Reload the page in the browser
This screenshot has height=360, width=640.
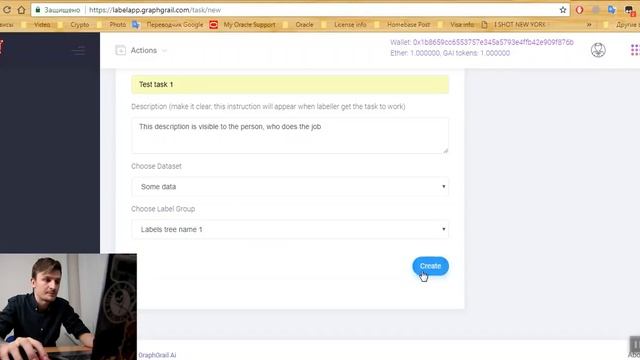7,10
